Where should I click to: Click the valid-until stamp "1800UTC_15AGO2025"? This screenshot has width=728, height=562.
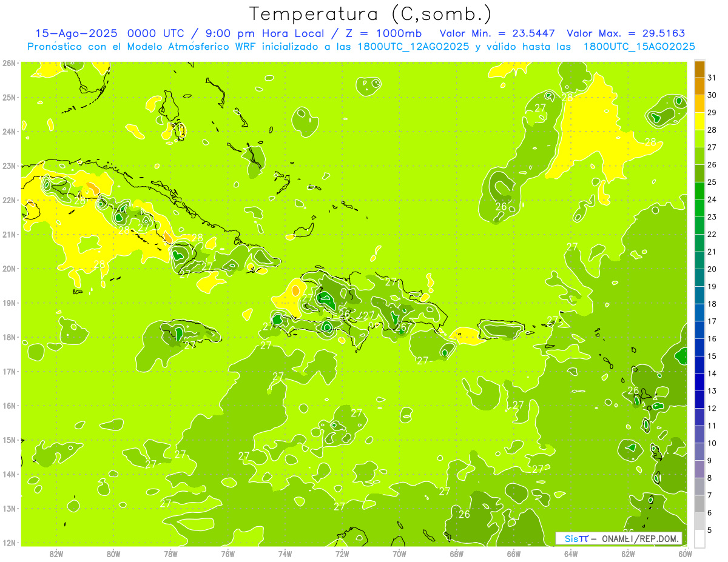coord(639,47)
